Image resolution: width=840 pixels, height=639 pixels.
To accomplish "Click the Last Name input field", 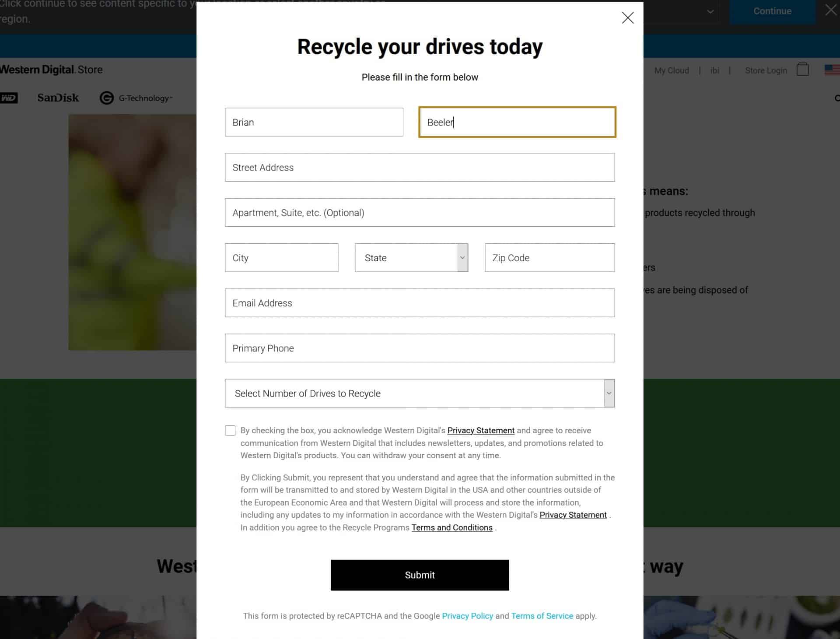I will [517, 122].
